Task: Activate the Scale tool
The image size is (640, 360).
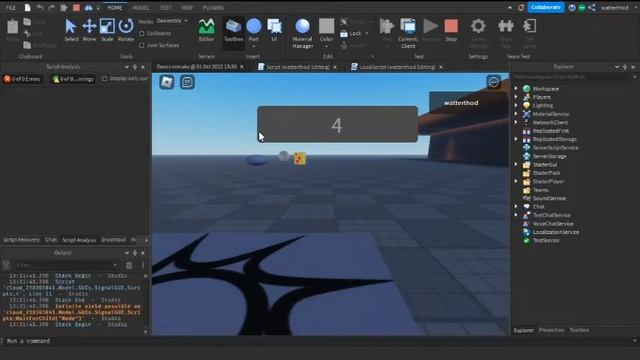Action: point(107,30)
